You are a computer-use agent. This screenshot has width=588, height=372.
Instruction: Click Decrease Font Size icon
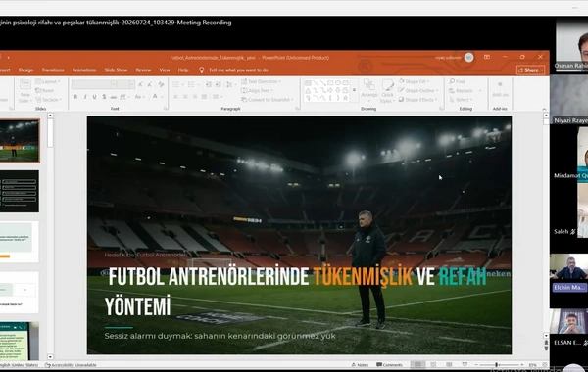(150, 84)
